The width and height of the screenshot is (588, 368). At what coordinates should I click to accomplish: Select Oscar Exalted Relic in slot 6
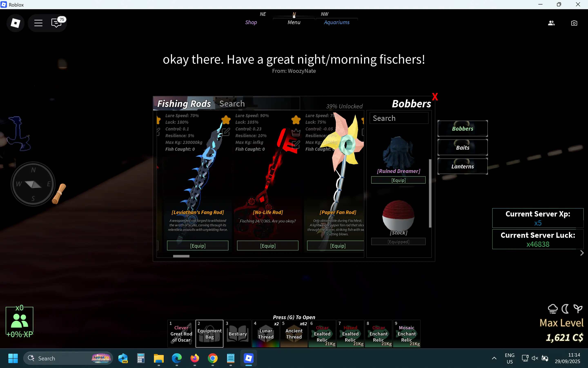point(322,333)
